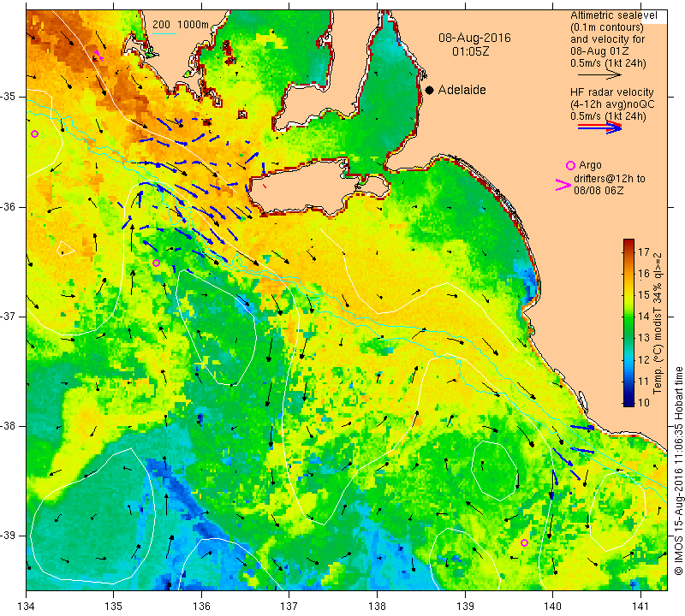Click the Argo float marker near -36.5 latitude
This screenshot has width=685, height=616.
pyautogui.click(x=156, y=263)
